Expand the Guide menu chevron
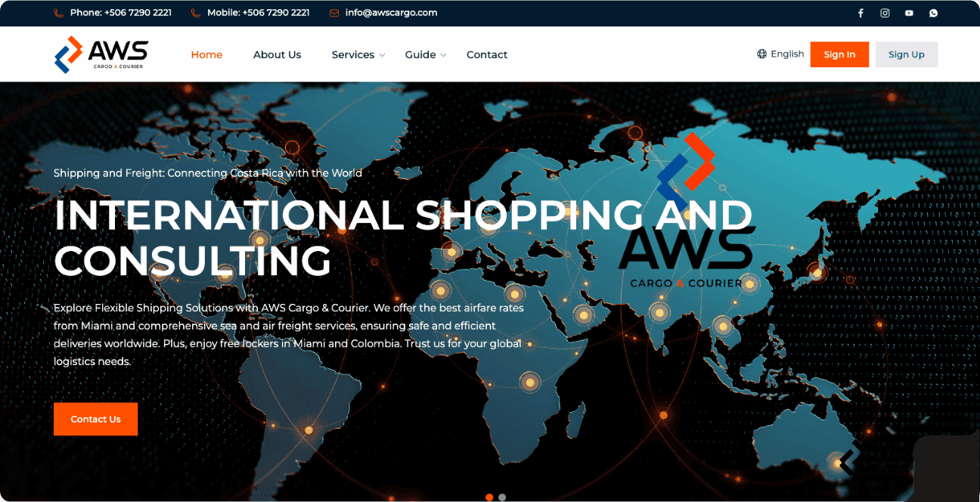The height and width of the screenshot is (502, 980). 443,55
